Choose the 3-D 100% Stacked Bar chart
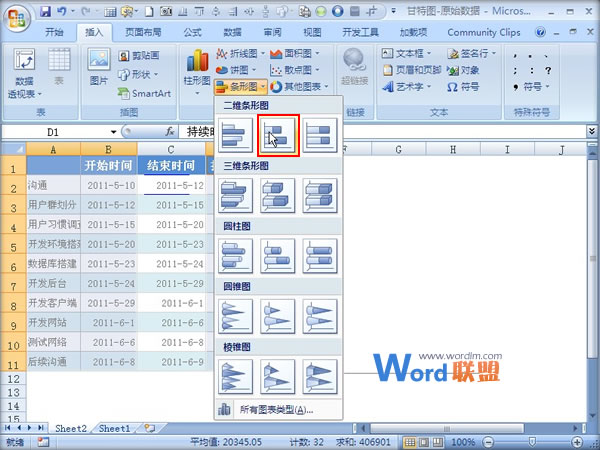This screenshot has width=600, height=450. pyautogui.click(x=320, y=196)
